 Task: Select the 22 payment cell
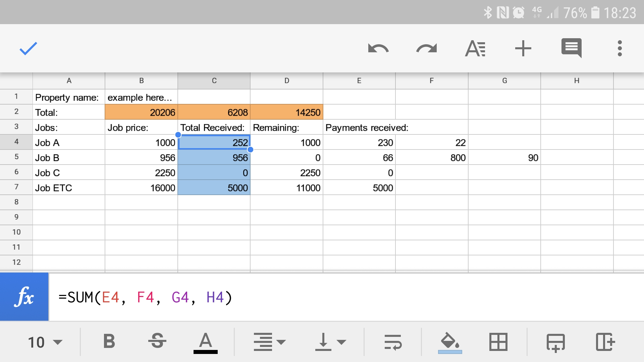pos(432,142)
